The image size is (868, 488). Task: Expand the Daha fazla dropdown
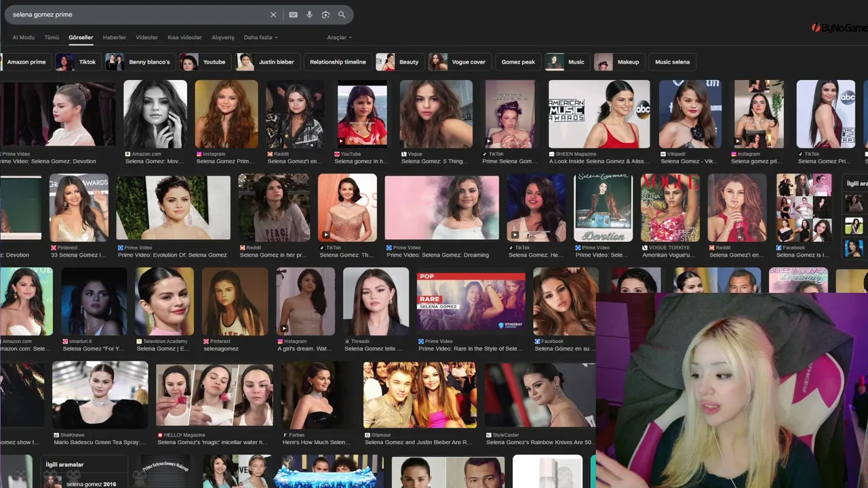click(x=260, y=37)
